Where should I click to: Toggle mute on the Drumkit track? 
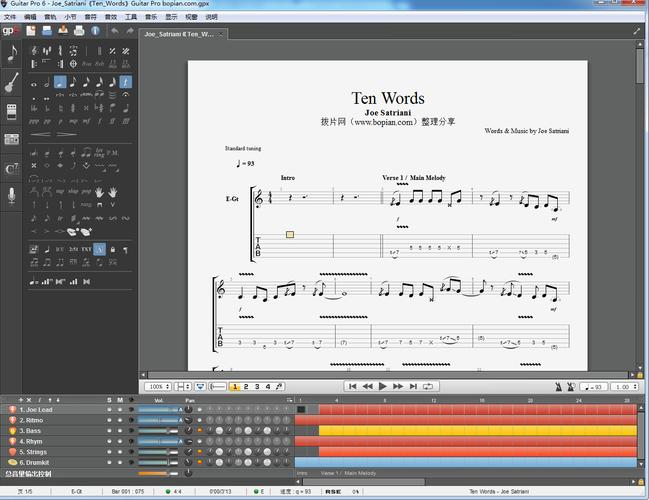pos(120,462)
